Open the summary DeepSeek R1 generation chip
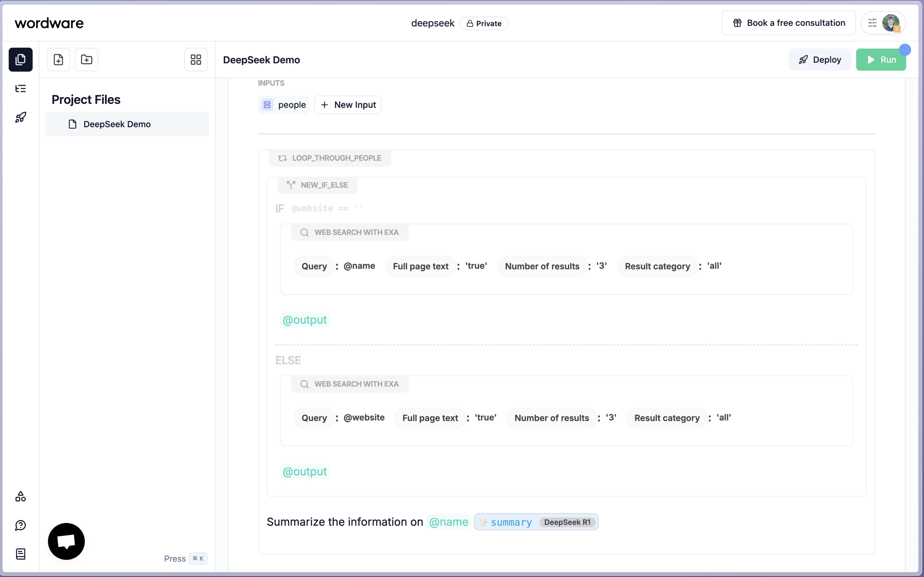 point(536,522)
